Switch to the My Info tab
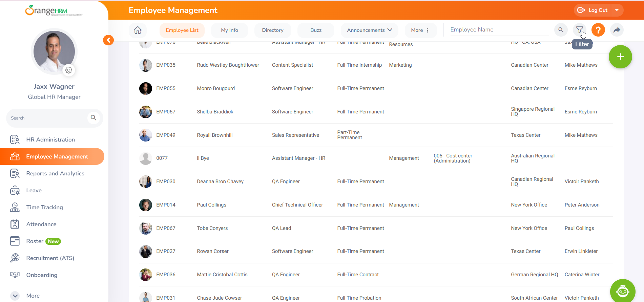 (x=229, y=30)
